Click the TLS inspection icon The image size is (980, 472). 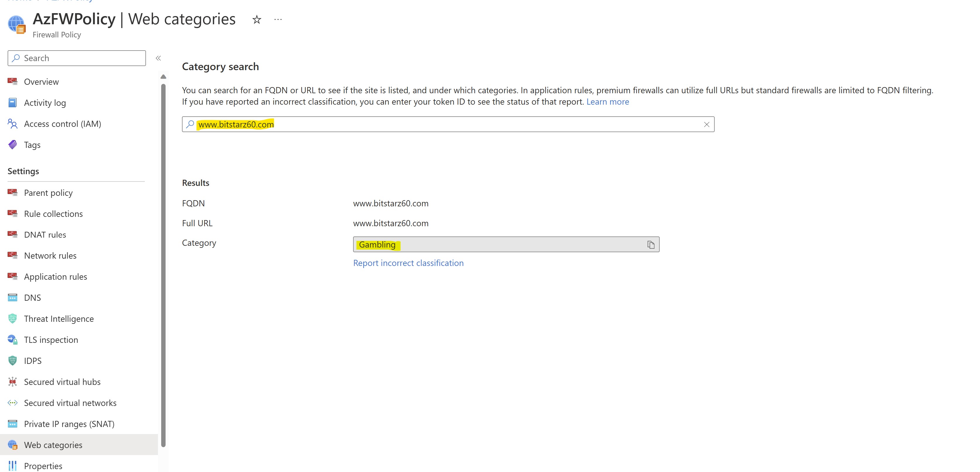pos(13,339)
